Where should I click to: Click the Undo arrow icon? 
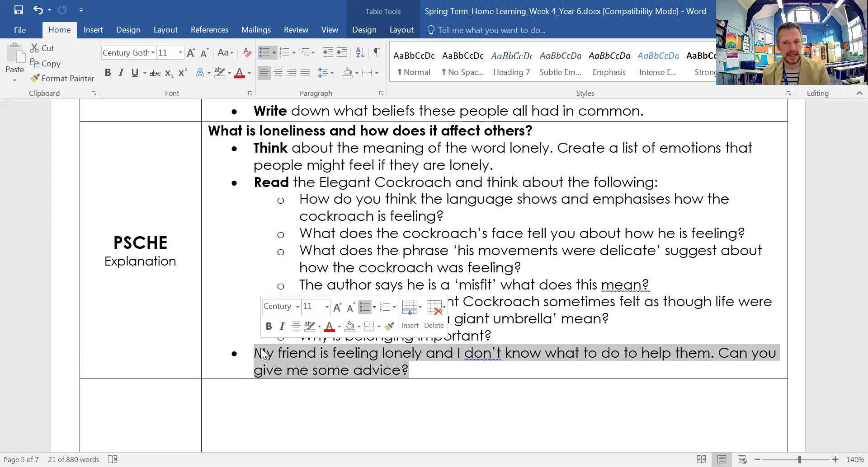pyautogui.click(x=38, y=10)
